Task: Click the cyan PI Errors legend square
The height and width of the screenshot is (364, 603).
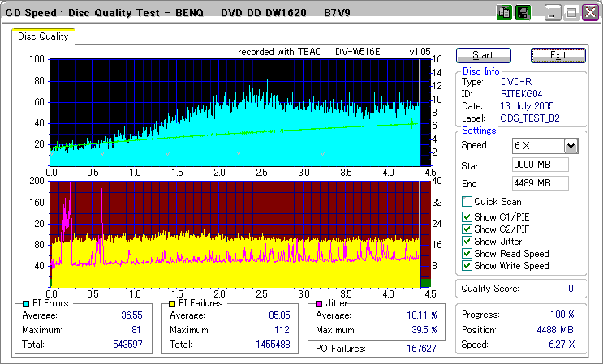Action: (x=25, y=303)
